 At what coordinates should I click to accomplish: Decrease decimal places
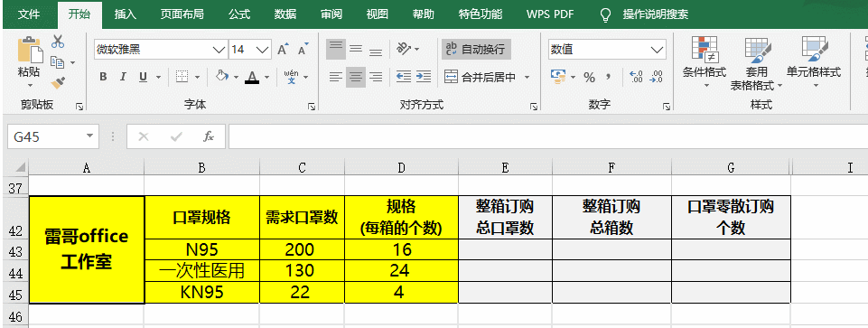(x=657, y=77)
